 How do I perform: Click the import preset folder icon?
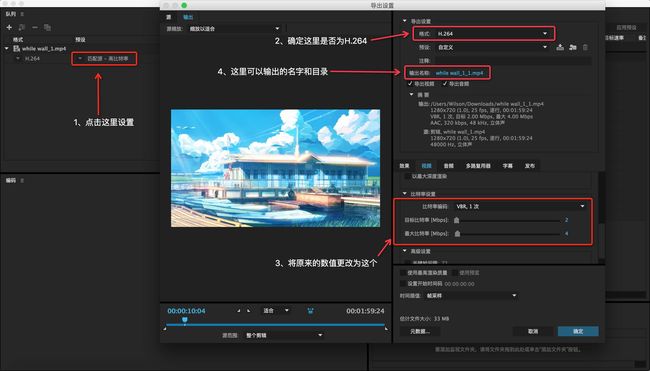573,47
